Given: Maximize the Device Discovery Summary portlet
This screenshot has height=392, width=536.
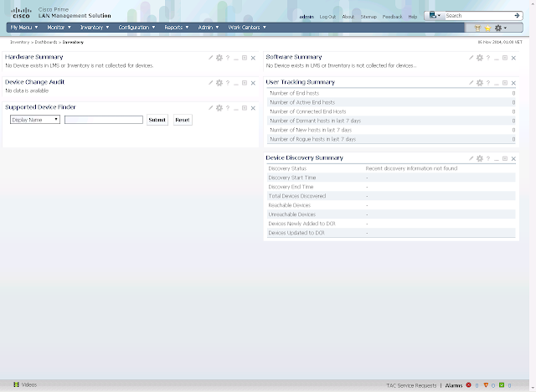Looking at the screenshot, I should tap(504, 158).
